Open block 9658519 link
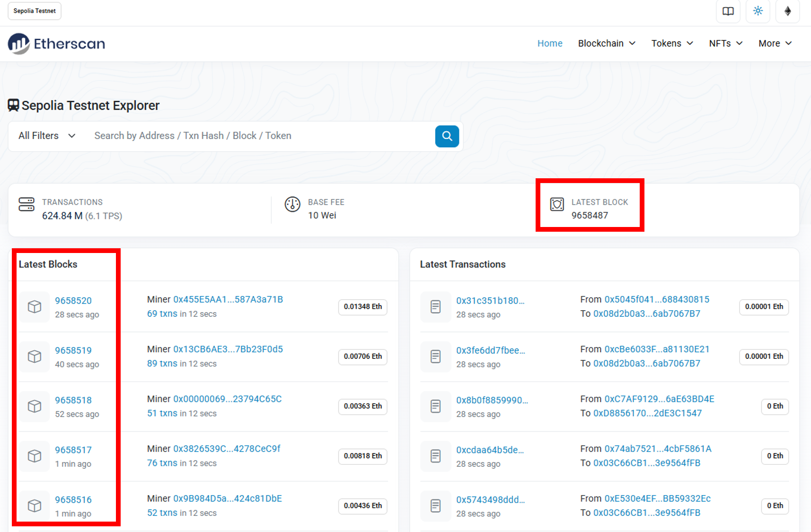811x532 pixels. tap(73, 350)
